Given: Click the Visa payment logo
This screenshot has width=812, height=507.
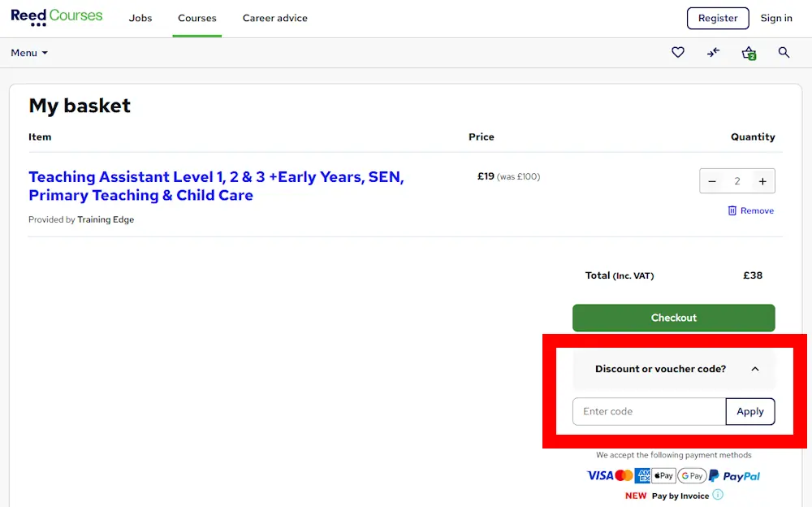Looking at the screenshot, I should pos(600,475).
